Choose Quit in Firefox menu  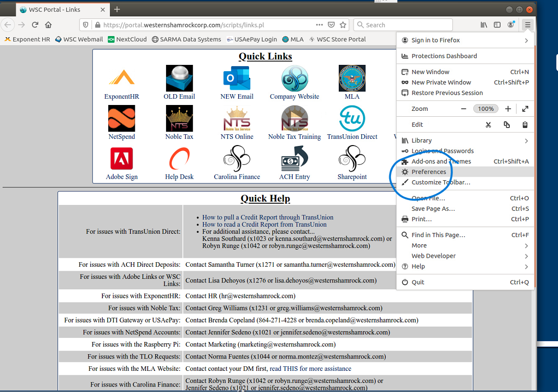(x=465, y=282)
